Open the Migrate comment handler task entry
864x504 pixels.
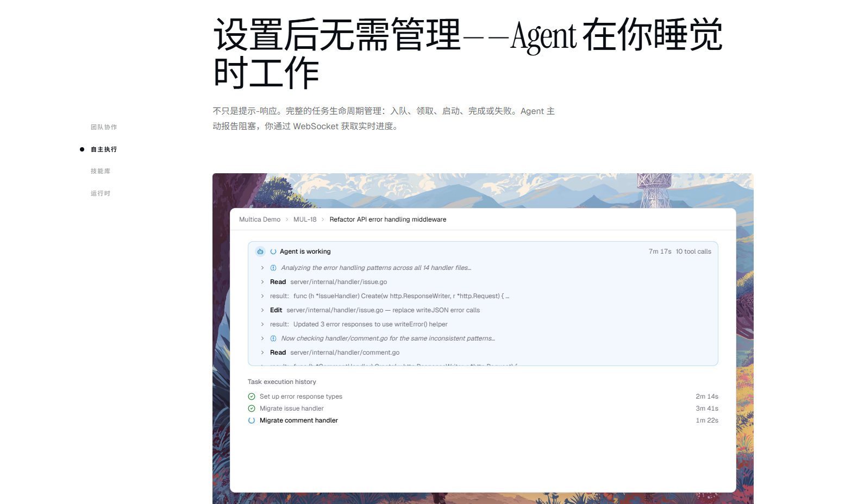[299, 420]
